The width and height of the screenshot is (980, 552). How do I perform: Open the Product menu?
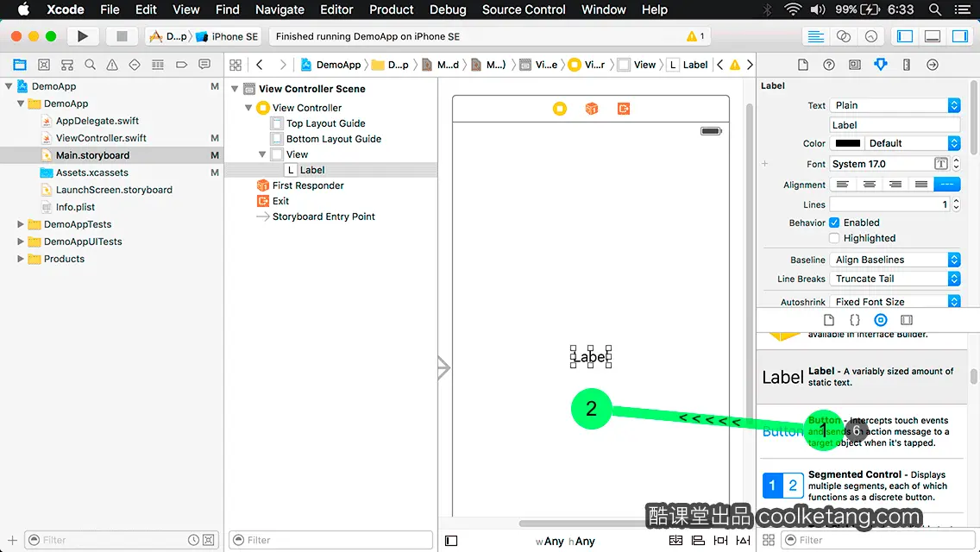(392, 9)
